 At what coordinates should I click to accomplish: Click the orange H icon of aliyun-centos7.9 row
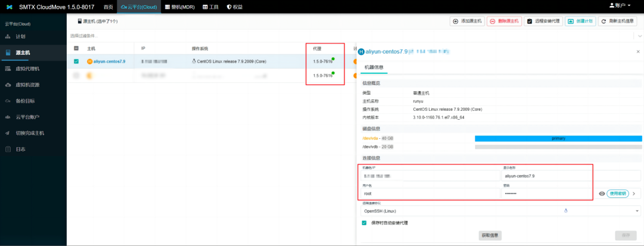90,61
